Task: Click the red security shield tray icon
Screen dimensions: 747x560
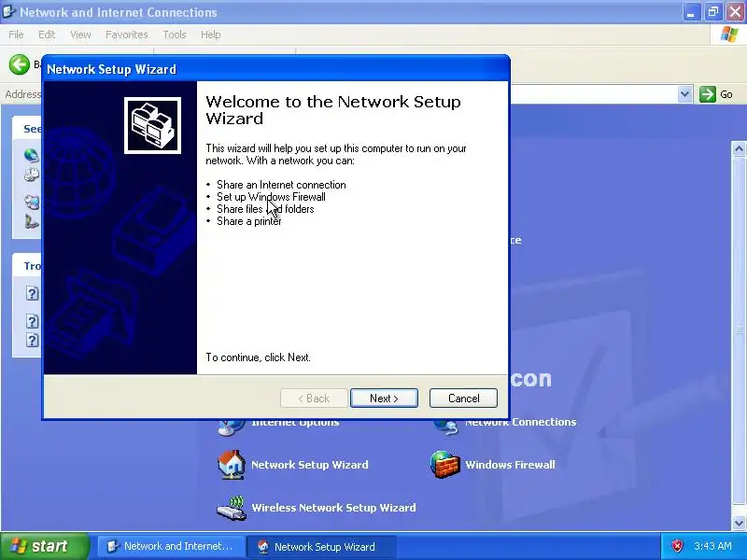Action: (678, 546)
